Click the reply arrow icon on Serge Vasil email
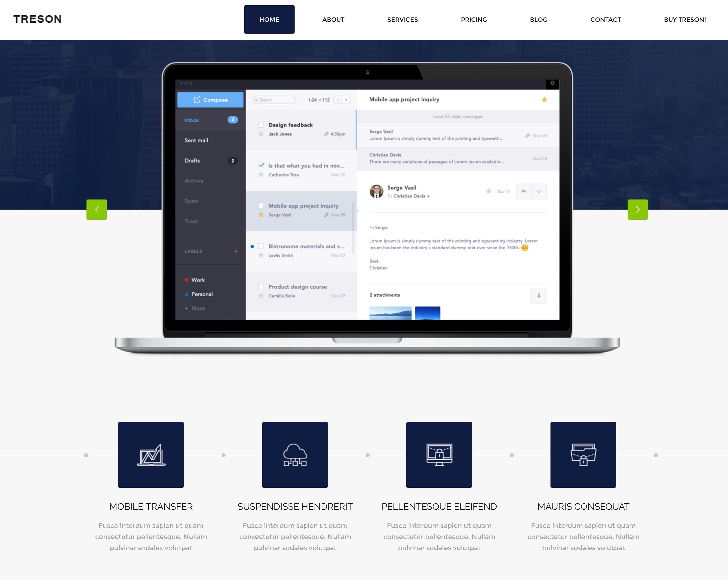 tap(523, 191)
